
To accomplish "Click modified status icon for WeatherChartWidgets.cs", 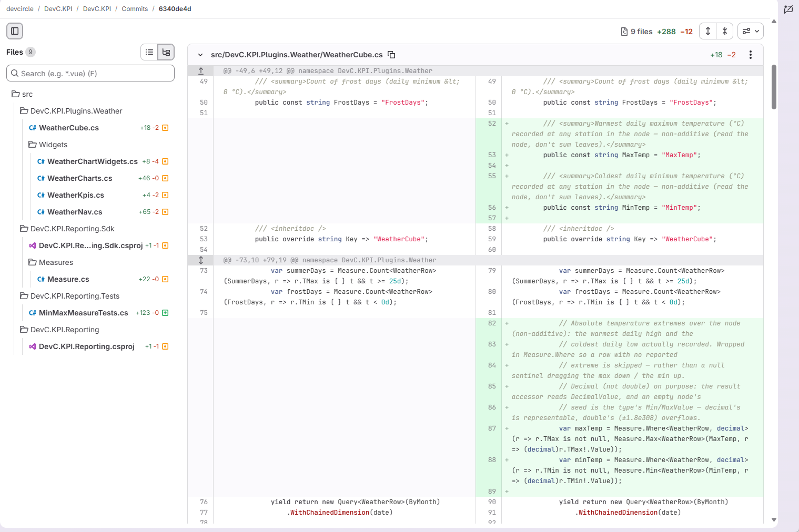I will click(165, 161).
